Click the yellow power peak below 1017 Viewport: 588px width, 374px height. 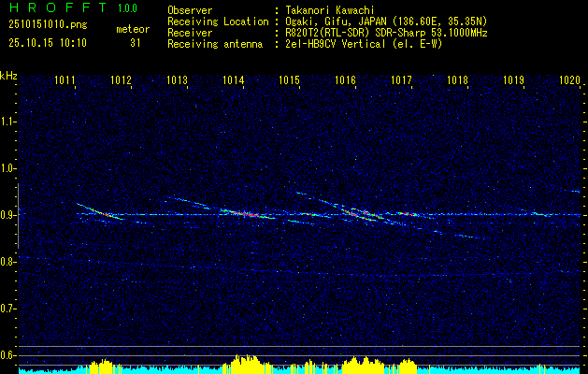(x=408, y=367)
